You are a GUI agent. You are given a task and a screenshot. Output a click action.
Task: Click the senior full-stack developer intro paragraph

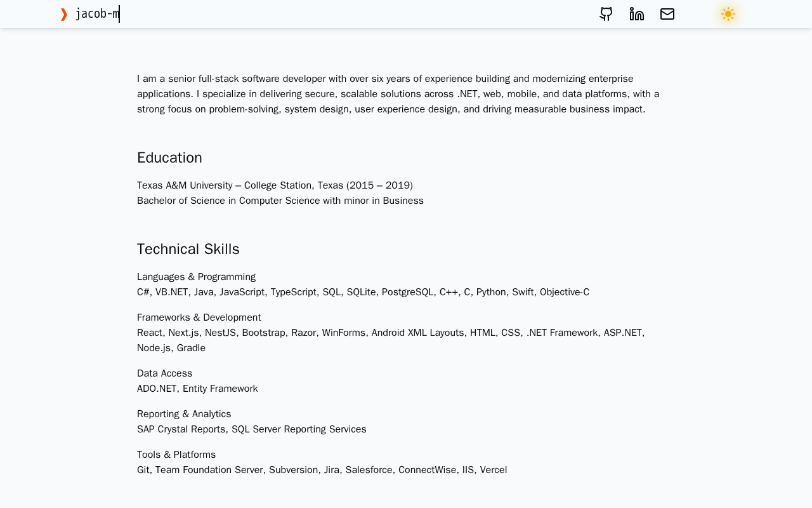coord(398,94)
